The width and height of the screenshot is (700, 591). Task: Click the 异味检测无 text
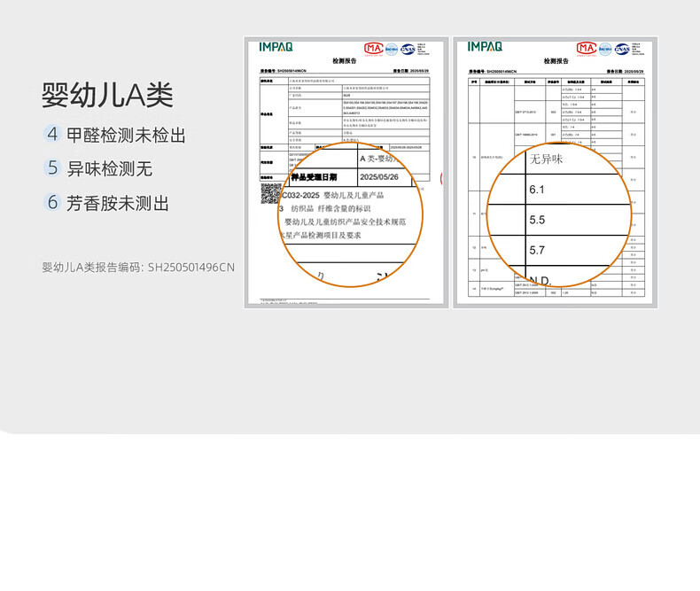coord(111,168)
